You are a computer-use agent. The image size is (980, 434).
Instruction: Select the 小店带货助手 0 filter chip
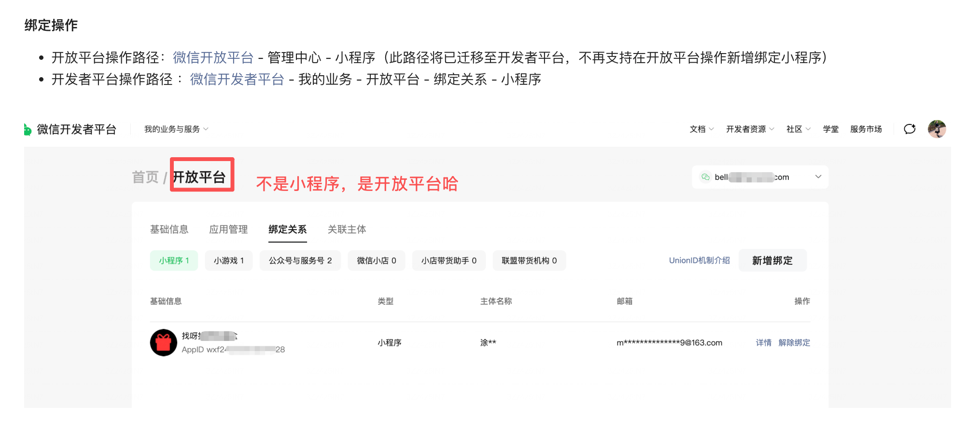point(449,260)
